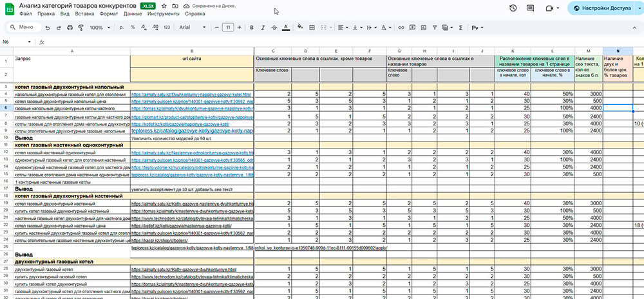Open the Данные menu
Image resolution: width=644 pixels, height=299 pixels.
pyautogui.click(x=133, y=14)
